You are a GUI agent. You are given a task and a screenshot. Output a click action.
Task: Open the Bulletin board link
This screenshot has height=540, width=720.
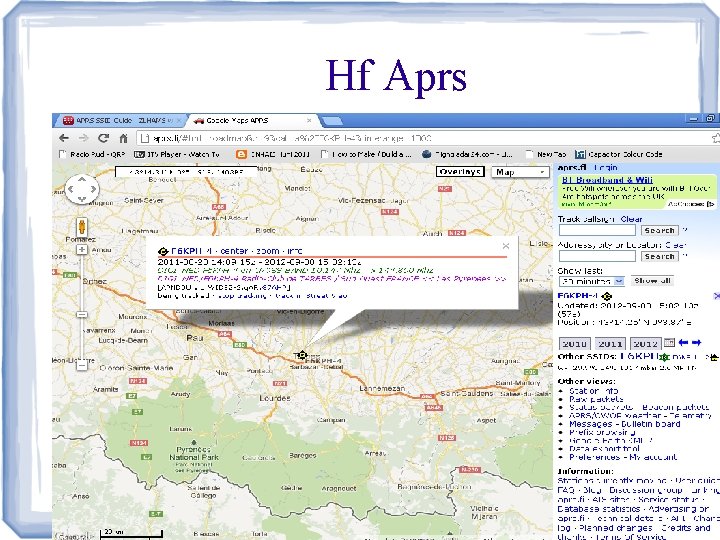tap(651, 424)
